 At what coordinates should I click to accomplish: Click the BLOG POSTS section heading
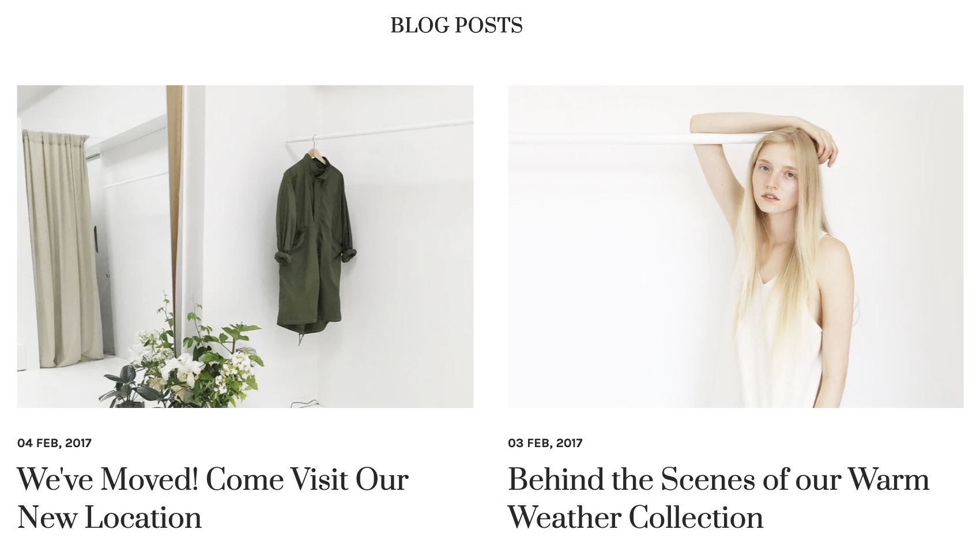point(456,25)
